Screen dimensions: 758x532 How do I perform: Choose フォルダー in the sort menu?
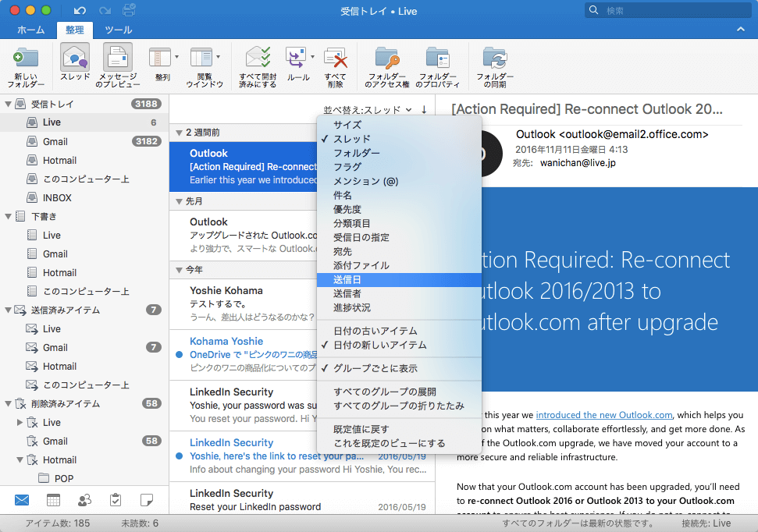click(400, 153)
